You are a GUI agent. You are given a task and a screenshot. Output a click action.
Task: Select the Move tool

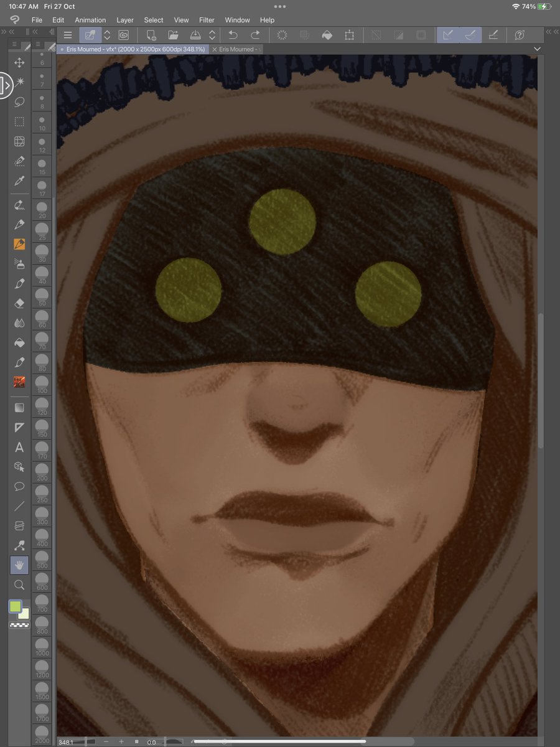[x=19, y=62]
